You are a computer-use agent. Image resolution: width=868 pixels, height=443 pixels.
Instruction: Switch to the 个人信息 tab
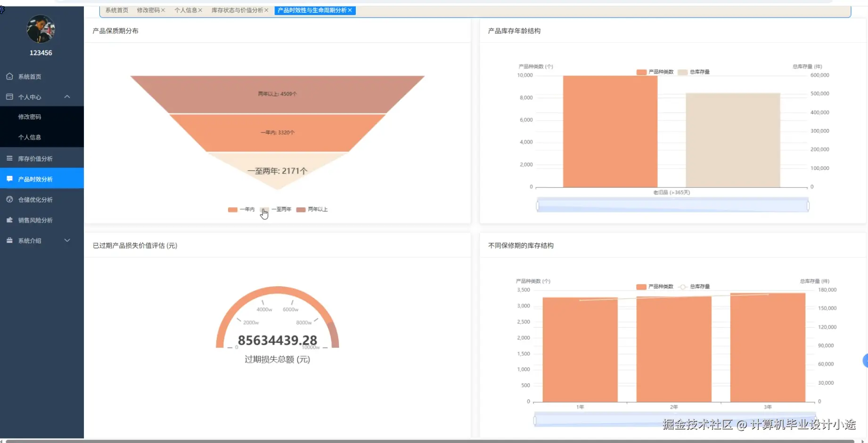click(x=186, y=10)
